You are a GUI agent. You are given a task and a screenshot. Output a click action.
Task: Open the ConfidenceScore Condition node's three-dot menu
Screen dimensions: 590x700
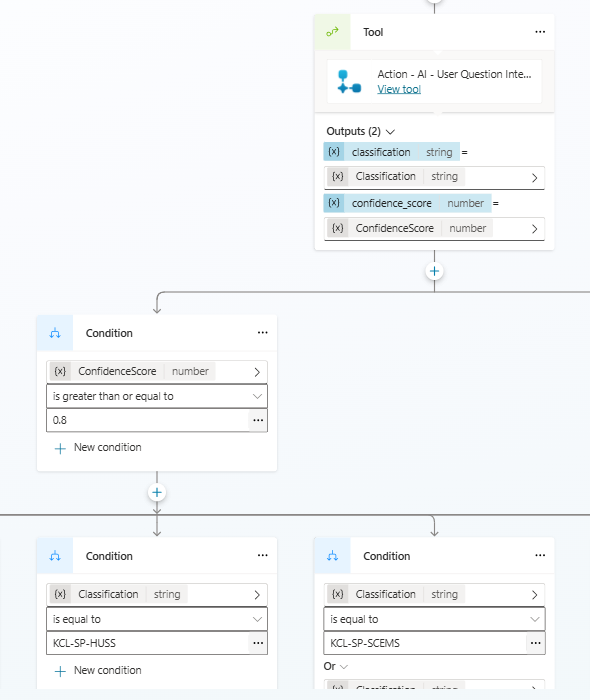tap(262, 333)
